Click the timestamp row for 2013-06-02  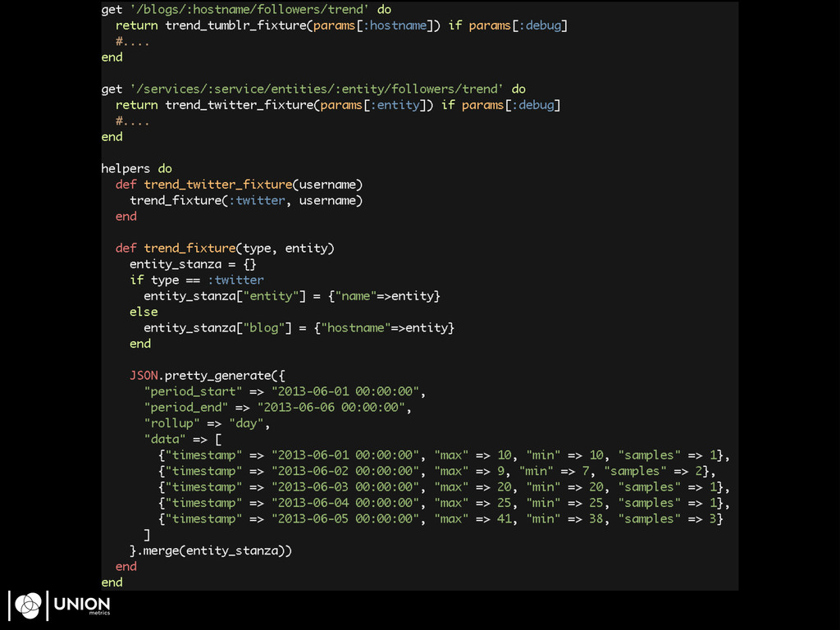pyautogui.click(x=437, y=472)
